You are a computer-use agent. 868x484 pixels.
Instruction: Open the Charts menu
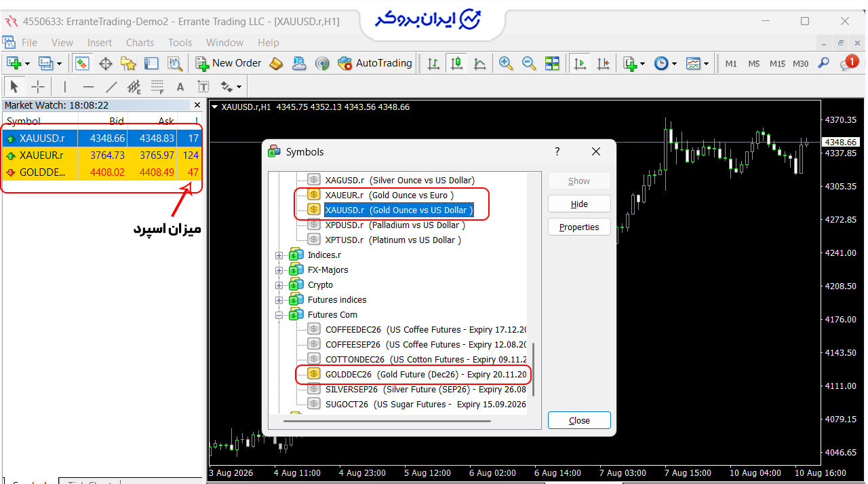140,42
